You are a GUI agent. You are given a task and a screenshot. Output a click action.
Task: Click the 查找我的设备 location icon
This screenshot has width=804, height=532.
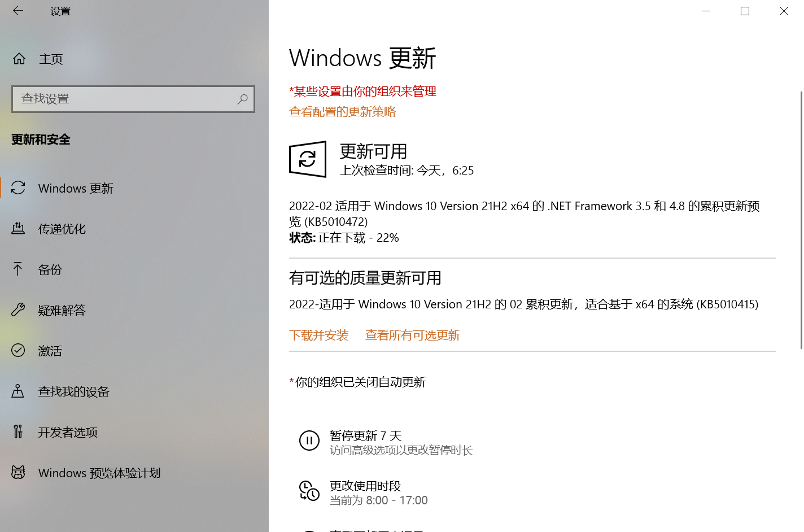pos(18,391)
